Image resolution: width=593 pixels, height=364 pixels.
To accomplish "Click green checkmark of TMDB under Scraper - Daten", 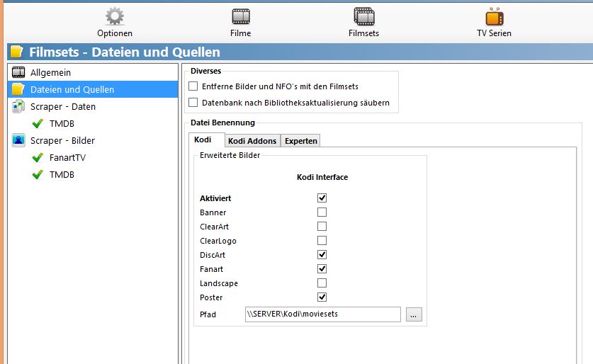I will click(x=38, y=123).
